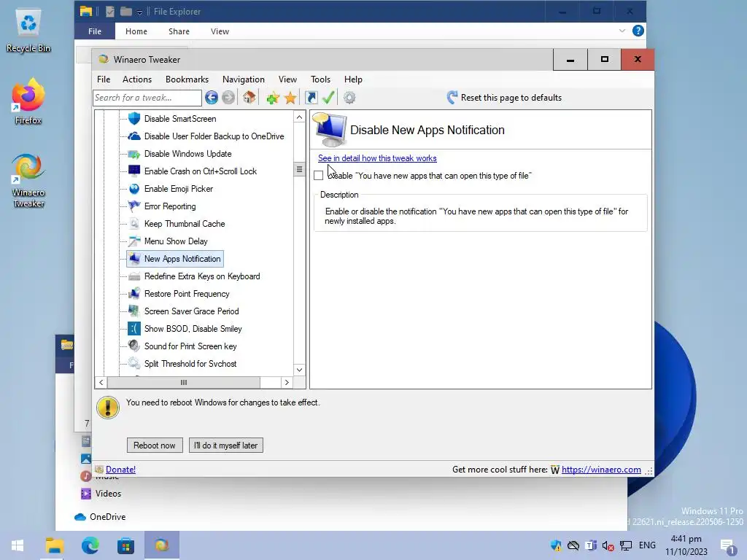Click the Disable SmartScreen shield icon

point(134,119)
